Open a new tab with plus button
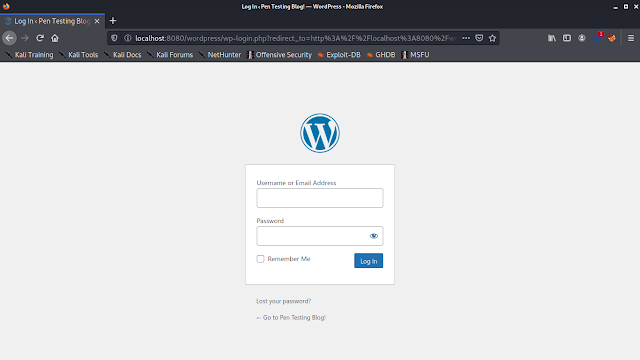The width and height of the screenshot is (640, 360). (x=113, y=21)
